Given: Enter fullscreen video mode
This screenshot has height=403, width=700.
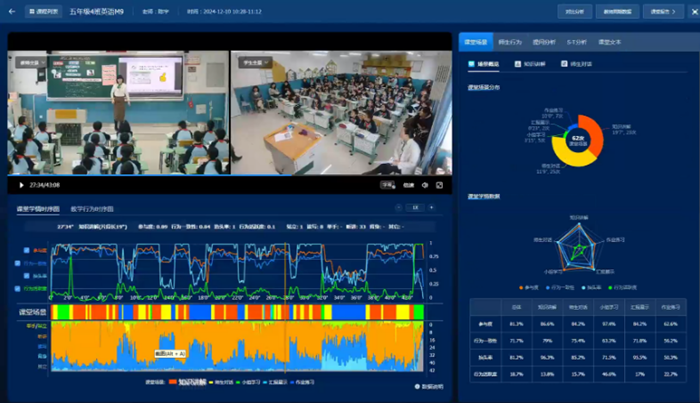Looking at the screenshot, I should [440, 185].
